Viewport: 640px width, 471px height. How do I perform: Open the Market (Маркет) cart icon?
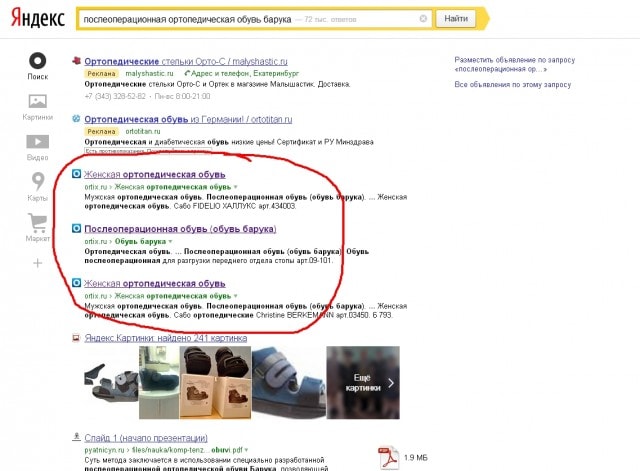click(x=37, y=224)
